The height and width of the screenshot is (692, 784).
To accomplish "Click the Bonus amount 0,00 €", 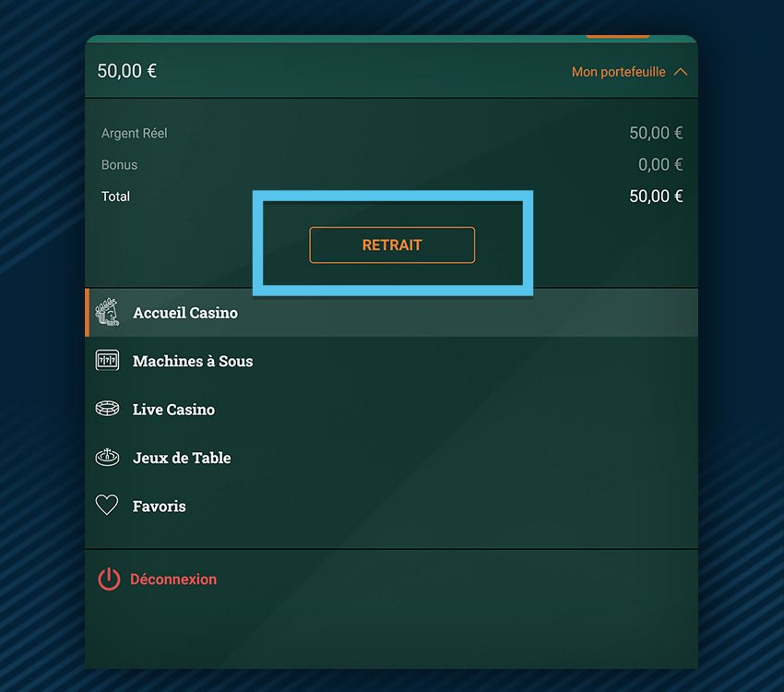I will (660, 164).
